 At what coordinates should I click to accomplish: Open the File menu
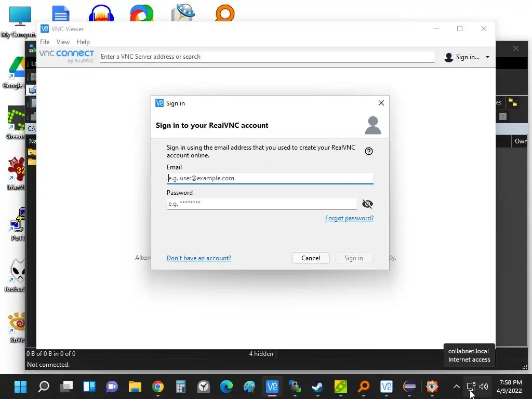tap(45, 42)
